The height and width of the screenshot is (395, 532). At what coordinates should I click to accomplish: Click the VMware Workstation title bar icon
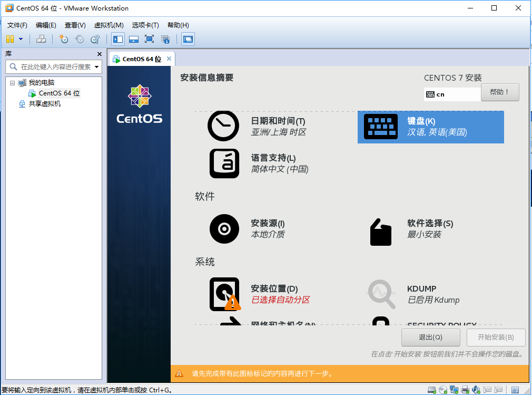[9, 8]
